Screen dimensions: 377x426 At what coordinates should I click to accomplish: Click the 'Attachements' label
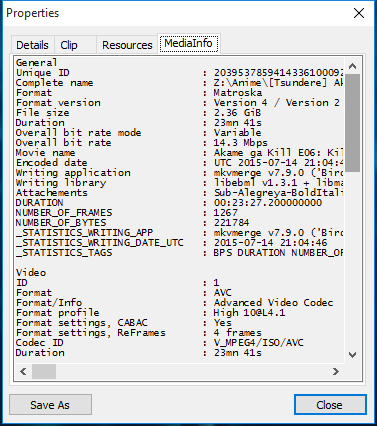(51, 193)
